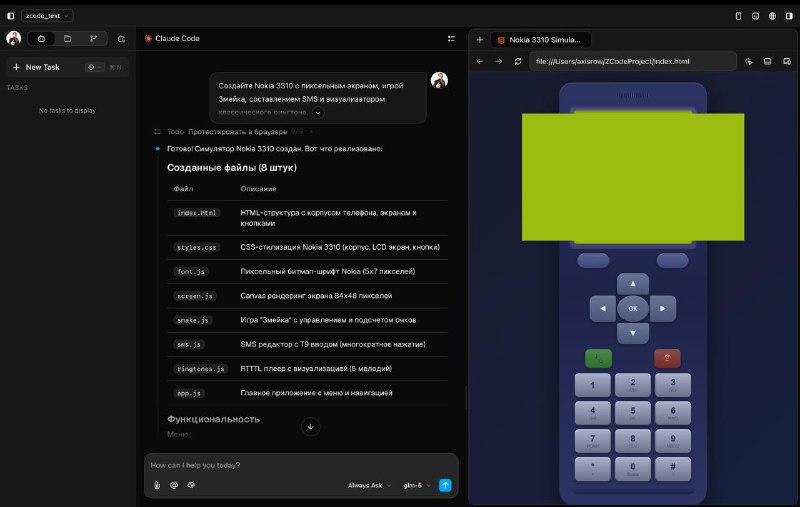This screenshot has height=507, width=800.
Task: Open the files folder view in sidebar
Action: coord(67,39)
